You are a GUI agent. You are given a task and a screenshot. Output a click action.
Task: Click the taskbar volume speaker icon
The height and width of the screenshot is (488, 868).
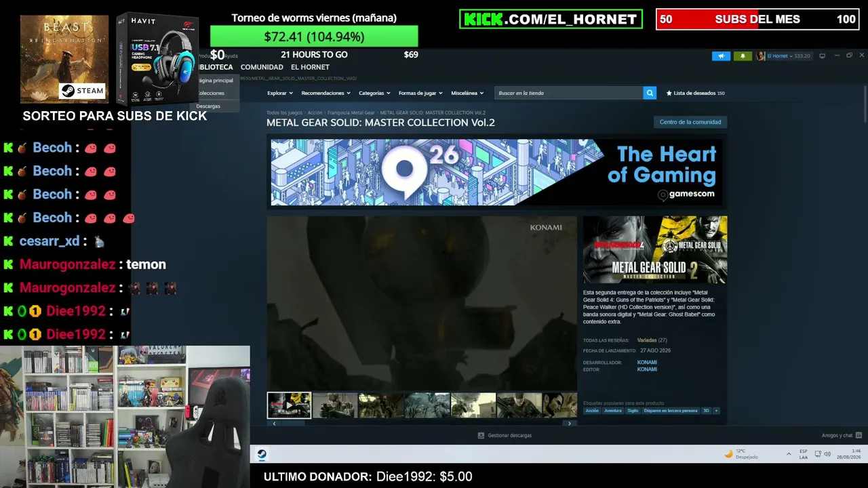pyautogui.click(x=827, y=454)
